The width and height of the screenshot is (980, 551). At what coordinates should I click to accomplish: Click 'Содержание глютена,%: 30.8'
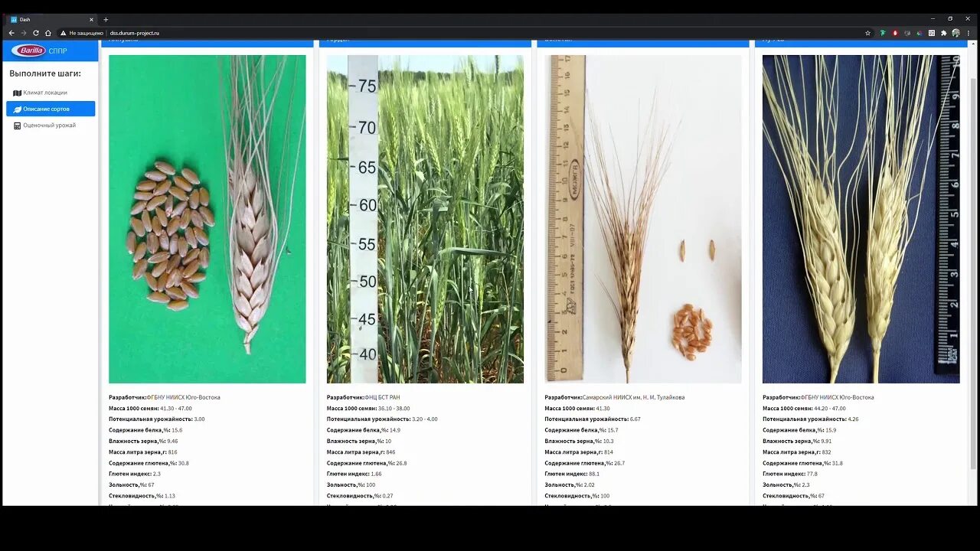pyautogui.click(x=149, y=463)
